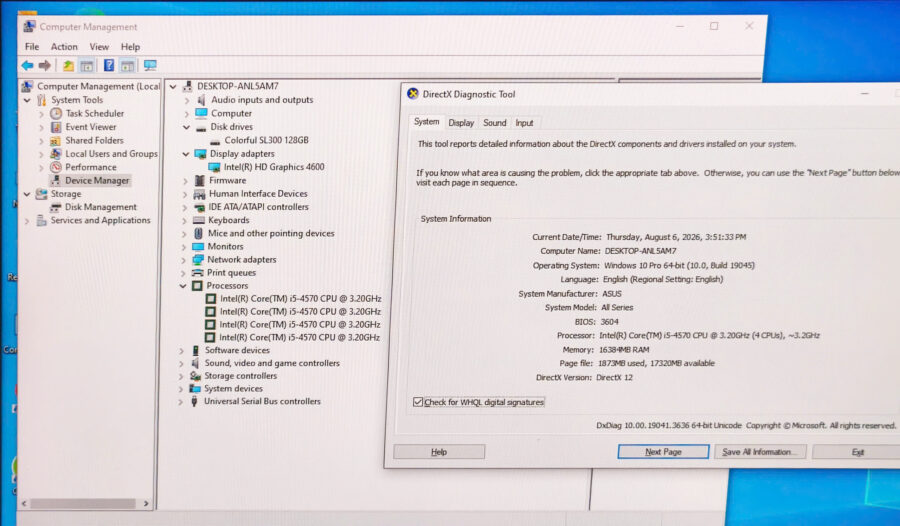Select the Disk Management icon
Screen dimensions: 900x526
(56, 207)
